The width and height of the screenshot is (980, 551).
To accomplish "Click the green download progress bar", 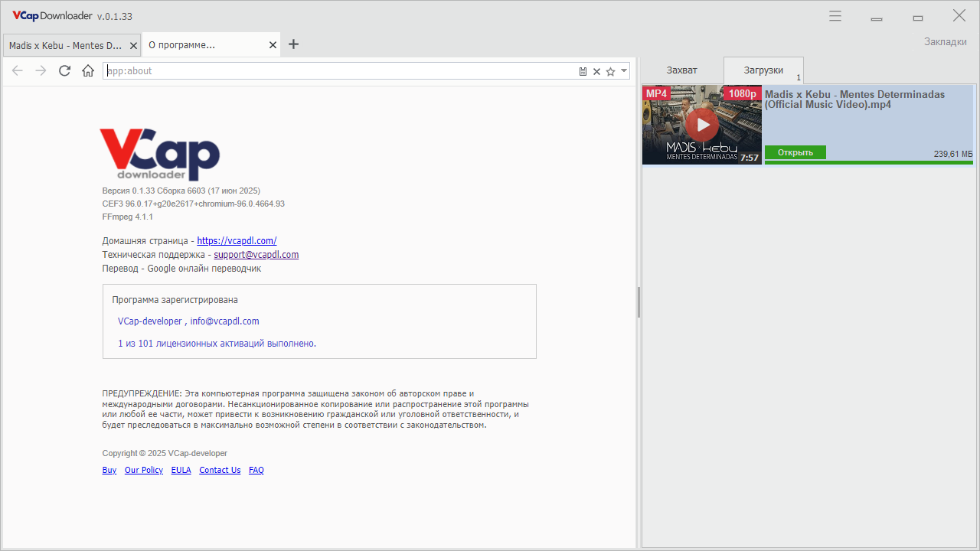I will (x=869, y=162).
